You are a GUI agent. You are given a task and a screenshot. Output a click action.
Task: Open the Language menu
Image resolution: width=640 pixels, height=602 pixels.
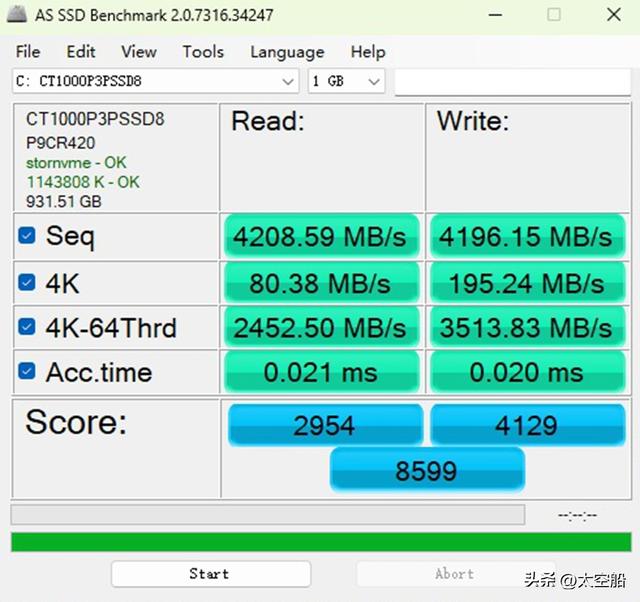[x=287, y=52]
